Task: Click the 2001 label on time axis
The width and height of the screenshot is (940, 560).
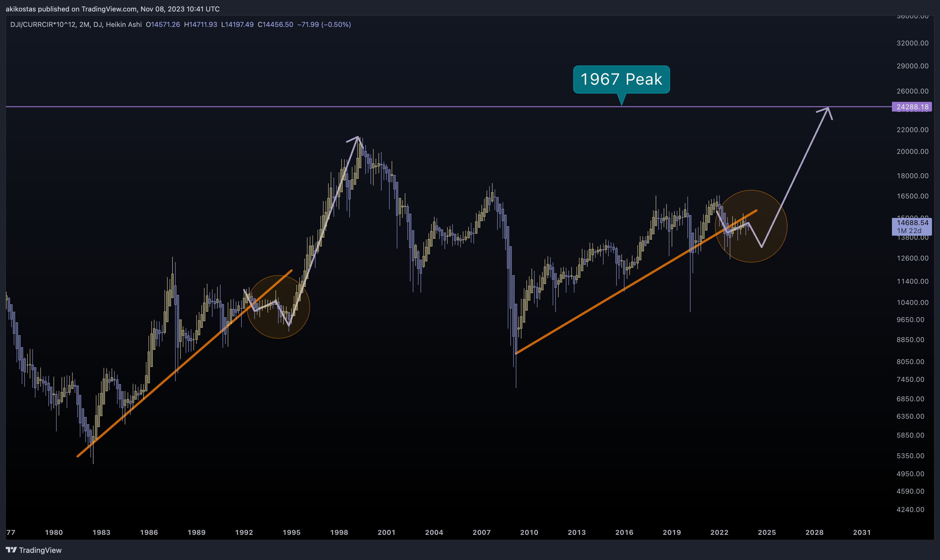Action: [387, 533]
